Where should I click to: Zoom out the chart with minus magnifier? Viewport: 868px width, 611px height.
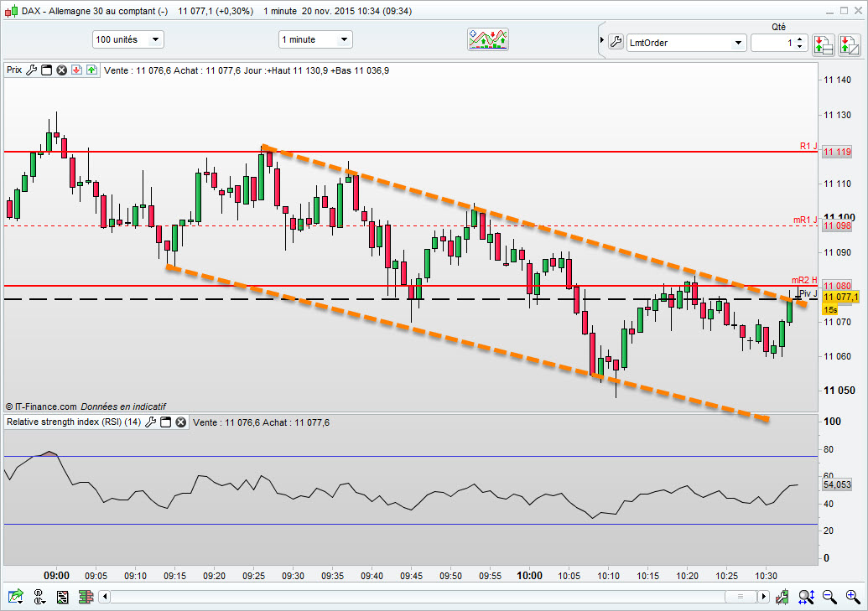(x=829, y=597)
